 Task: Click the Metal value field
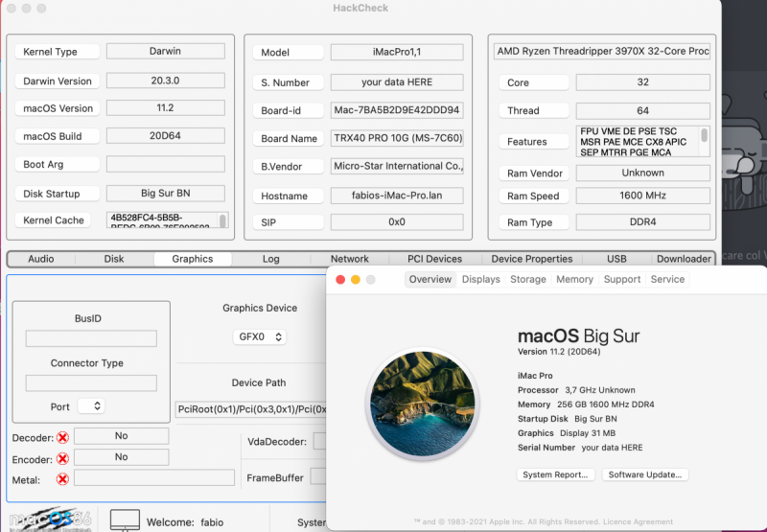(x=154, y=477)
